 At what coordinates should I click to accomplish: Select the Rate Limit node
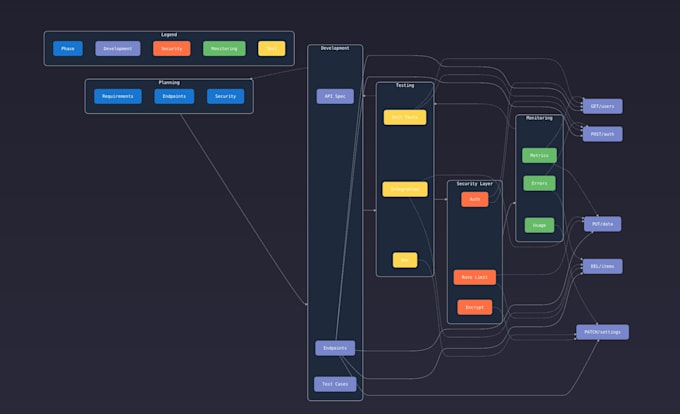pos(475,277)
